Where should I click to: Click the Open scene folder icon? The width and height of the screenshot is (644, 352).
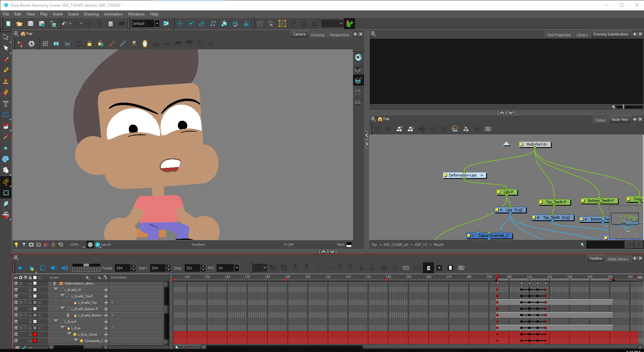pyautogui.click(x=19, y=23)
